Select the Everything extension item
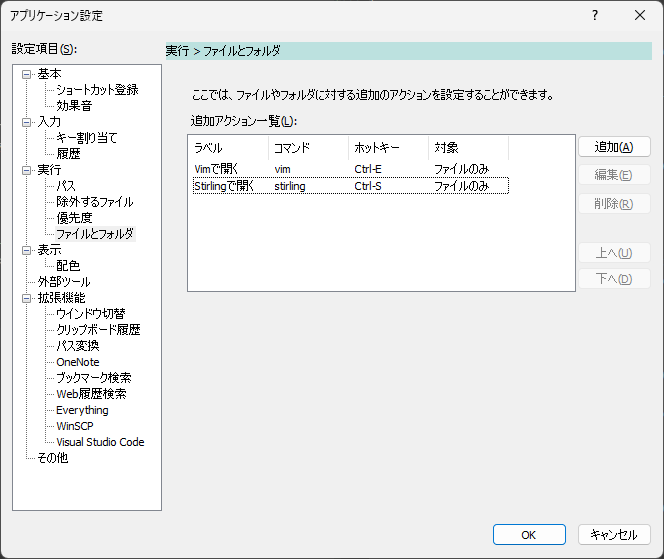 coord(82,410)
